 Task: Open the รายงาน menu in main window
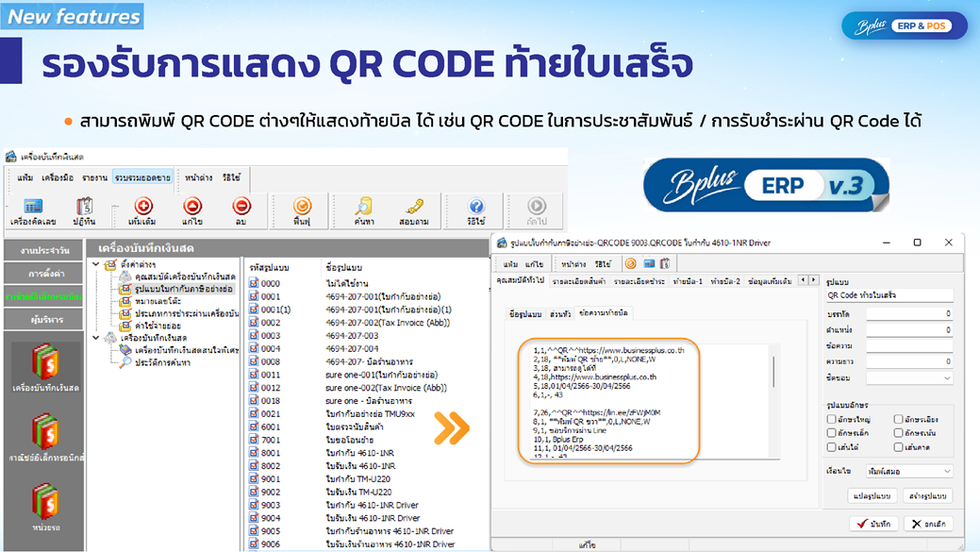click(x=93, y=176)
